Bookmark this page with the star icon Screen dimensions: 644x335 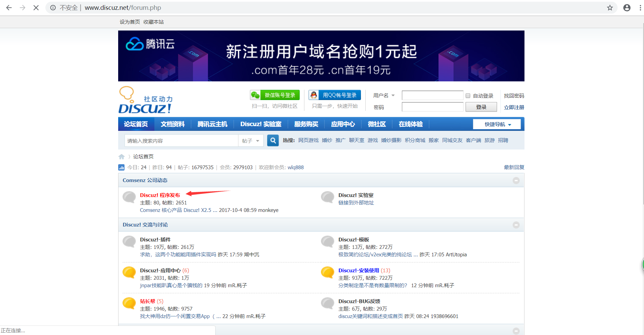pos(610,7)
